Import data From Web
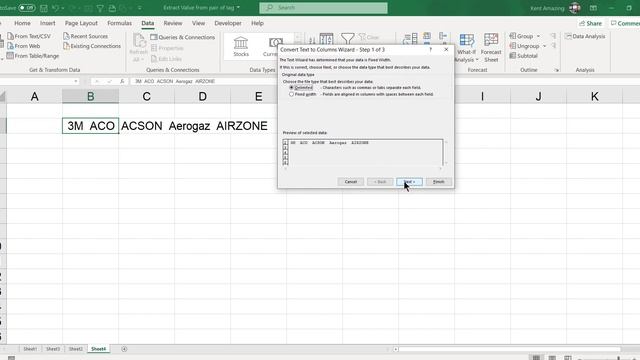Viewport: 640px width, 360px height. (24, 46)
